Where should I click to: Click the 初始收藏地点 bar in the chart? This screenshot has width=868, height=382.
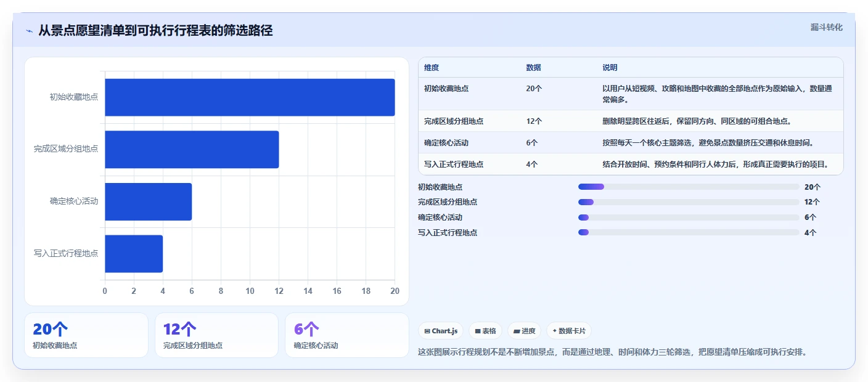tap(250, 97)
